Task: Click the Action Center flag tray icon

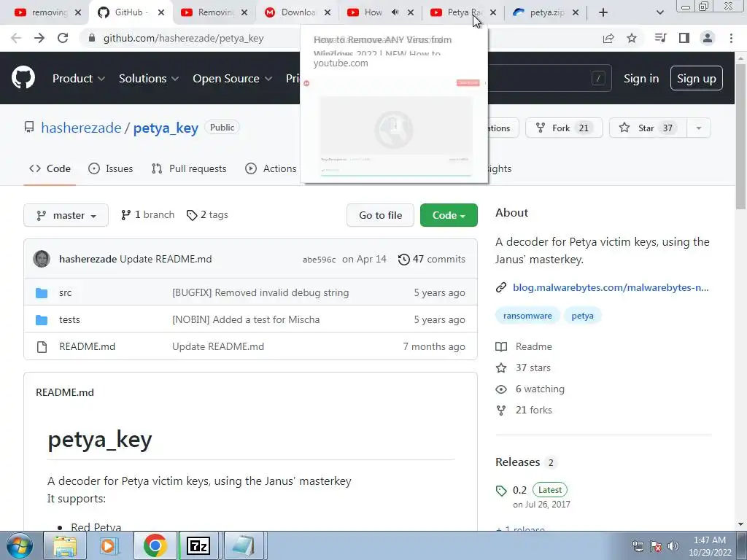Action: (x=656, y=546)
